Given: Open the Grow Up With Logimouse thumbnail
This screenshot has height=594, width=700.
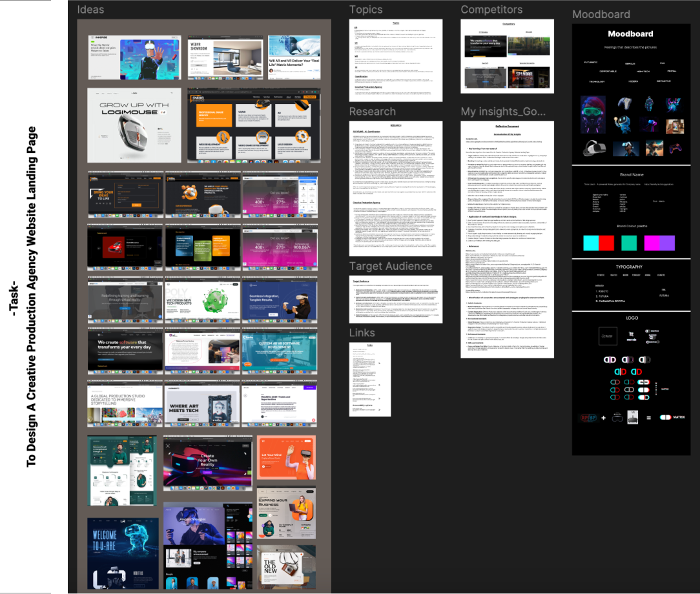Looking at the screenshot, I should 134,125.
